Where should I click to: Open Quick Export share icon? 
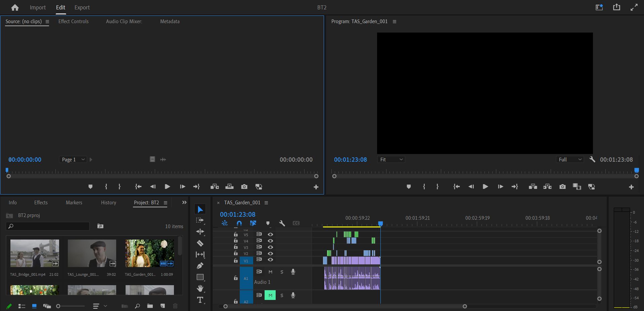(616, 7)
